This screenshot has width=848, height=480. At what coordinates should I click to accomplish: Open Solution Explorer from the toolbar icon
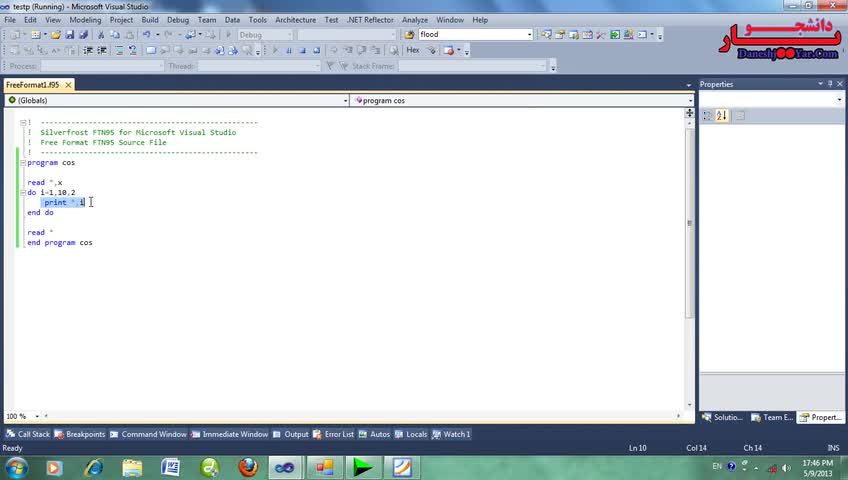point(546,35)
